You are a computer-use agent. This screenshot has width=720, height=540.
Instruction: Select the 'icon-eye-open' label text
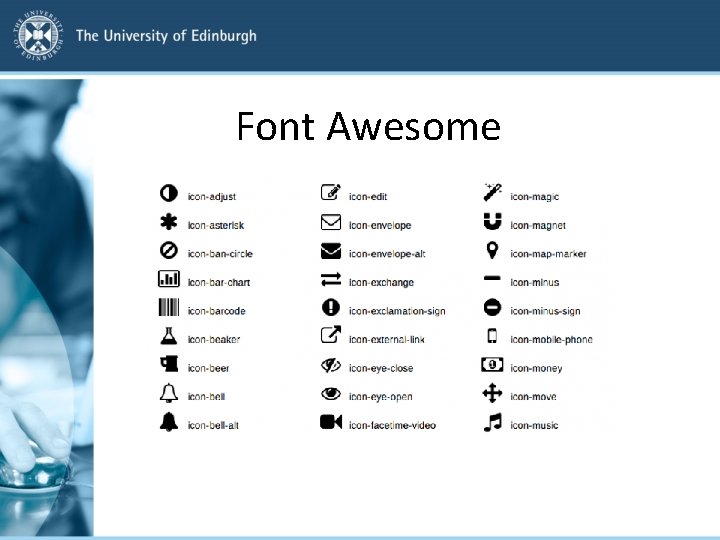click(x=380, y=397)
